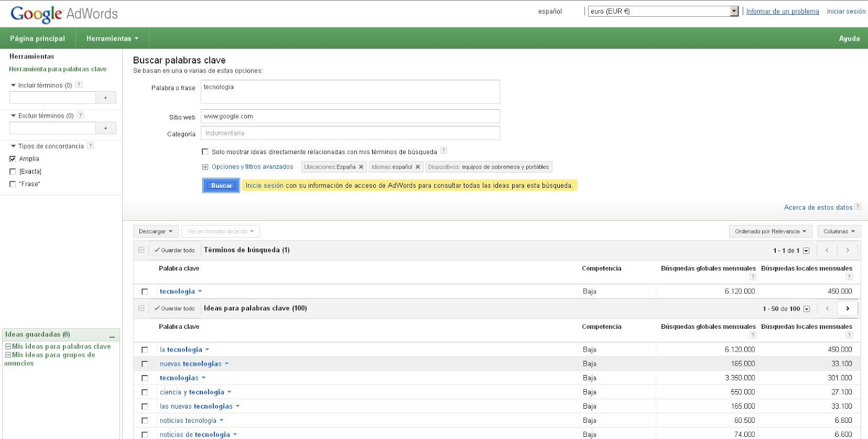The image size is (868, 439).
Task: Click Informar de un problema link
Action: click(x=782, y=11)
